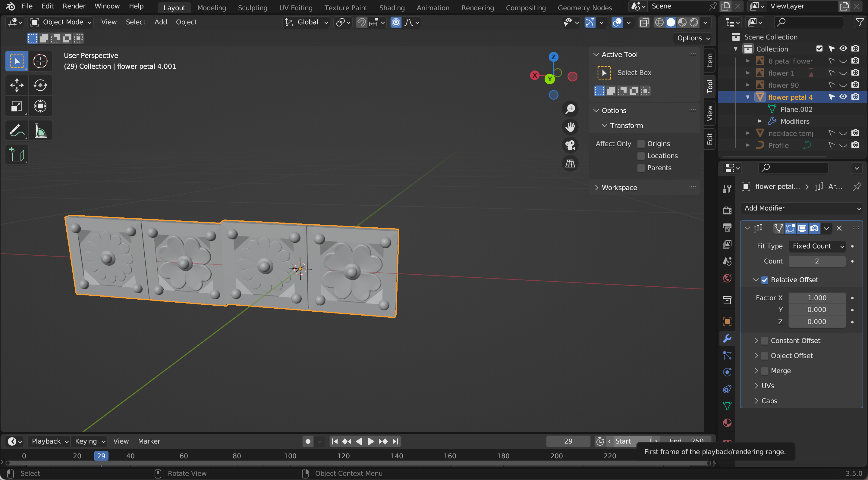The width and height of the screenshot is (868, 480).
Task: Enable the Origins affect-only checkbox
Action: 641,144
